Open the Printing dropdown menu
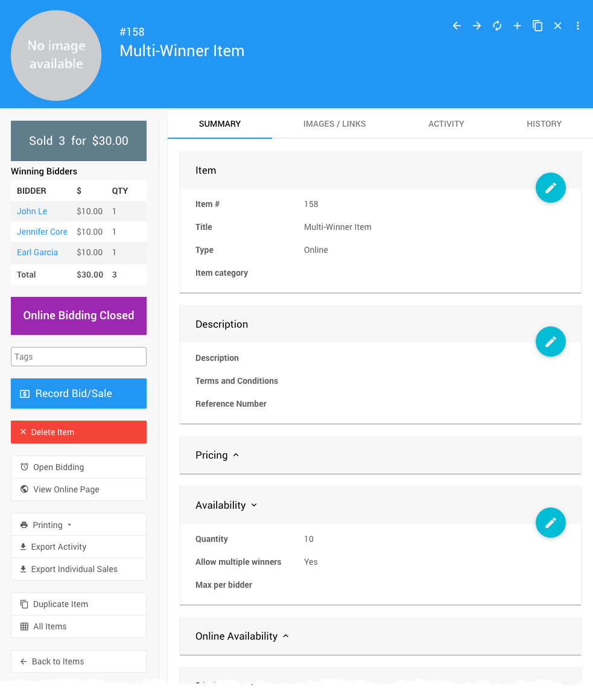This screenshot has width=593, height=700. pyautogui.click(x=51, y=525)
